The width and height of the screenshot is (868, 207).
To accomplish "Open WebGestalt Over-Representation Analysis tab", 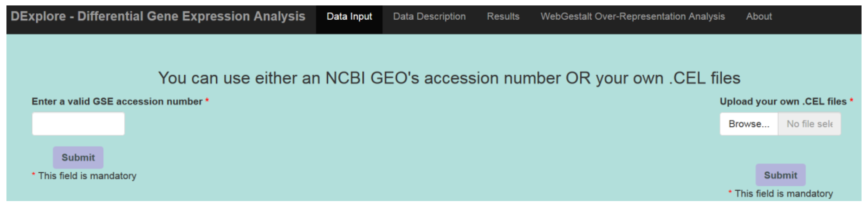I will (632, 16).
